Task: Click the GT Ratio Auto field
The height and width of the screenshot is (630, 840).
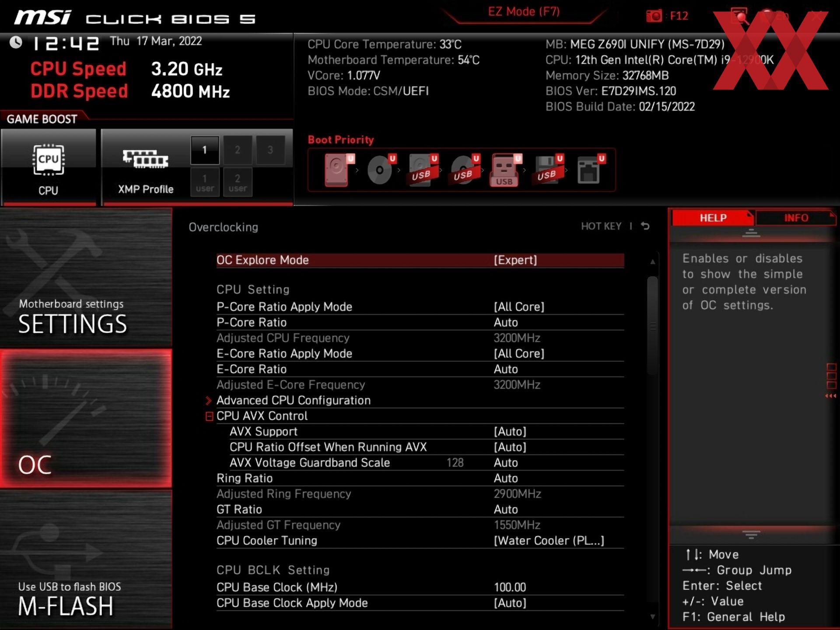Action: [420, 509]
